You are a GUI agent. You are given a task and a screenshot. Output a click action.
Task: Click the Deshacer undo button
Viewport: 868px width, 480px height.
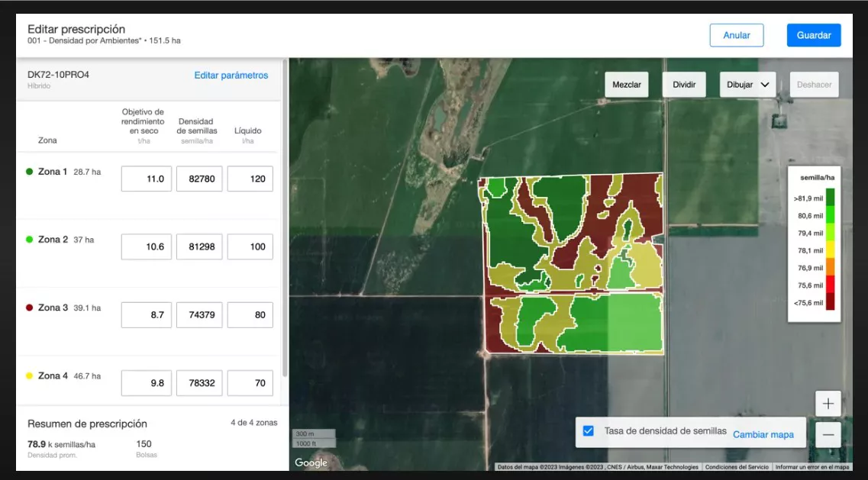tap(814, 85)
